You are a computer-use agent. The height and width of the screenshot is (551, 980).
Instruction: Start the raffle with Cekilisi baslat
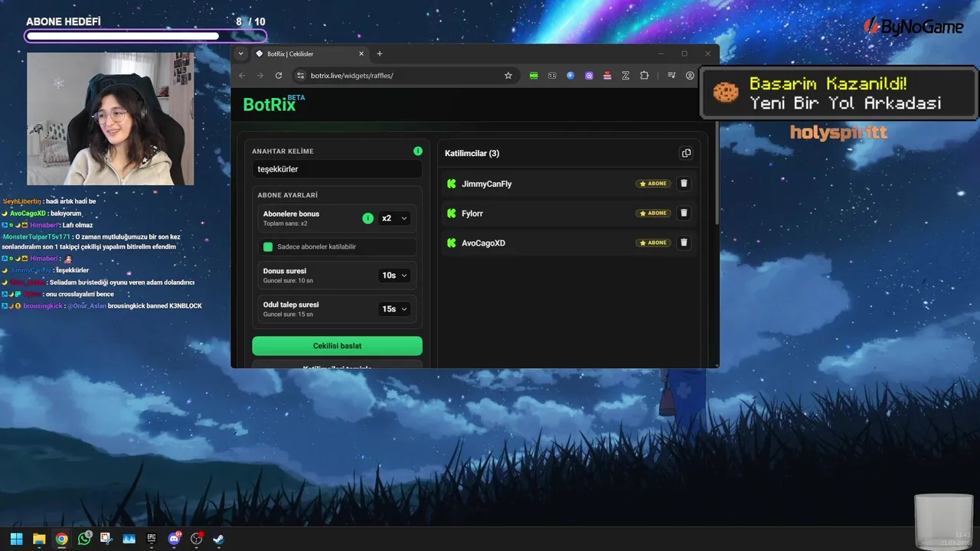(x=337, y=346)
